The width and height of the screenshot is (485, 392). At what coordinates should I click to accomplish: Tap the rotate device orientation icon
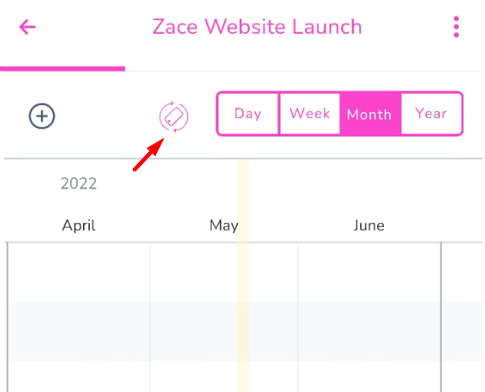(174, 116)
